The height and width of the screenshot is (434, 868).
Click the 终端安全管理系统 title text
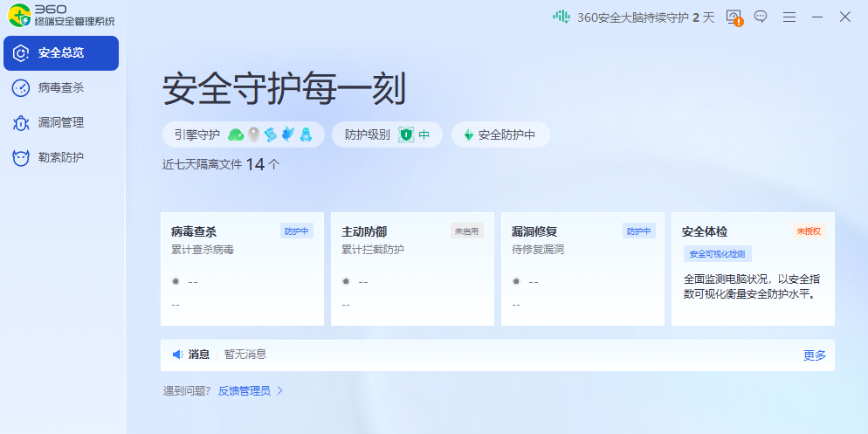[x=74, y=22]
